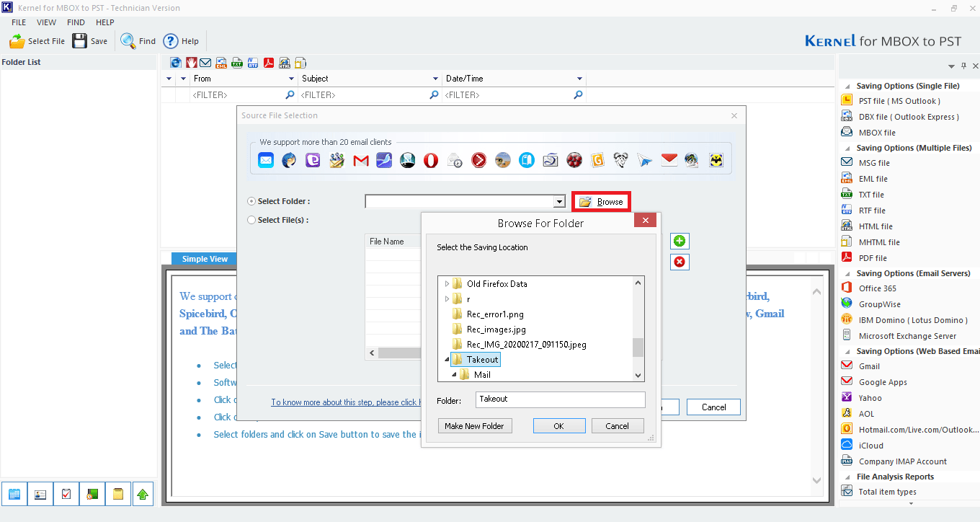This screenshot has height=522, width=980.
Task: Choose Office 365 saving option
Action: (877, 288)
